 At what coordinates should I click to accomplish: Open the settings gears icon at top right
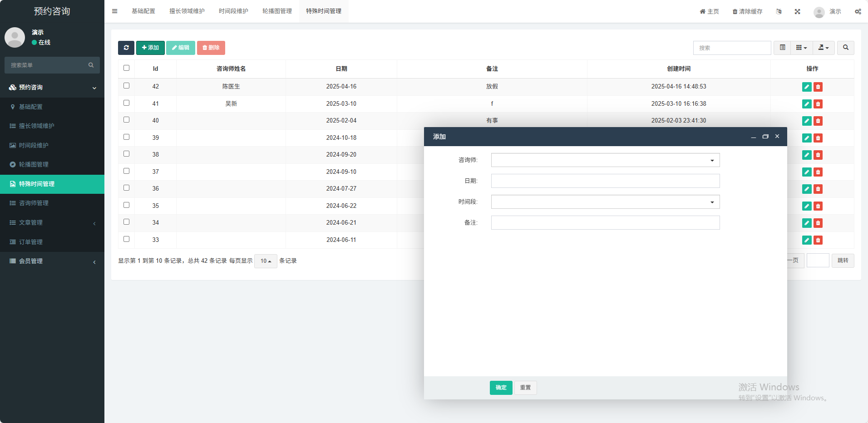(858, 11)
